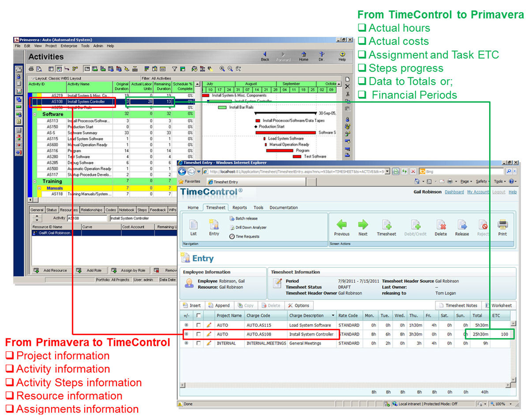Toggle the select-all checkbox in the timesheet header

click(199, 316)
